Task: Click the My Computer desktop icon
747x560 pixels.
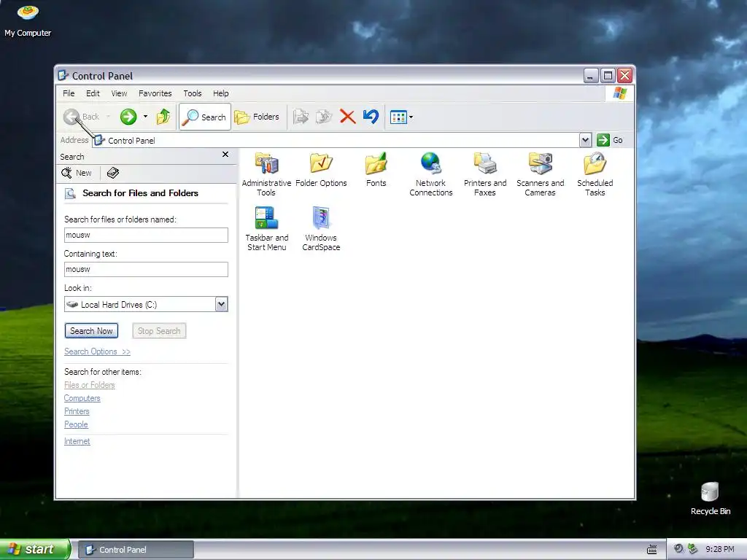Action: click(28, 20)
